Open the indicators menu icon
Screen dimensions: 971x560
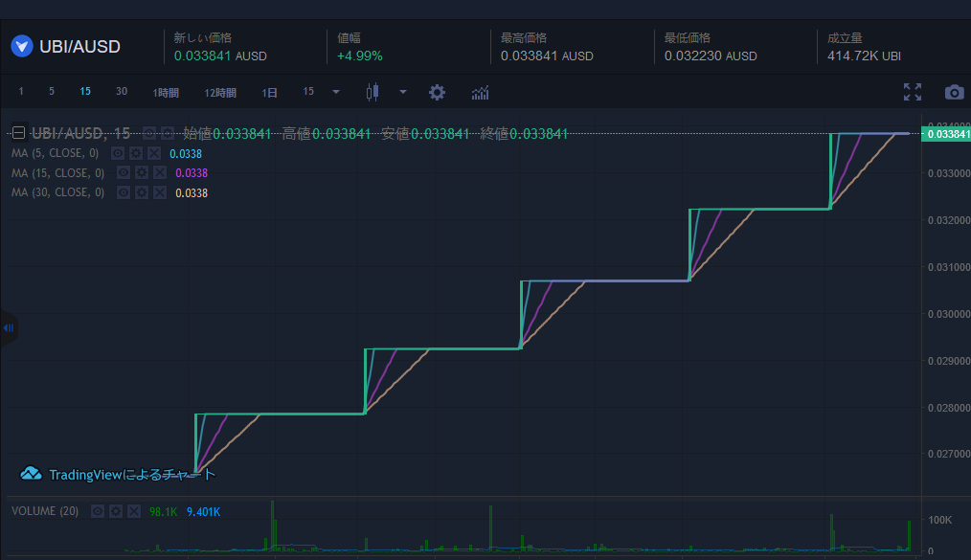tap(481, 92)
